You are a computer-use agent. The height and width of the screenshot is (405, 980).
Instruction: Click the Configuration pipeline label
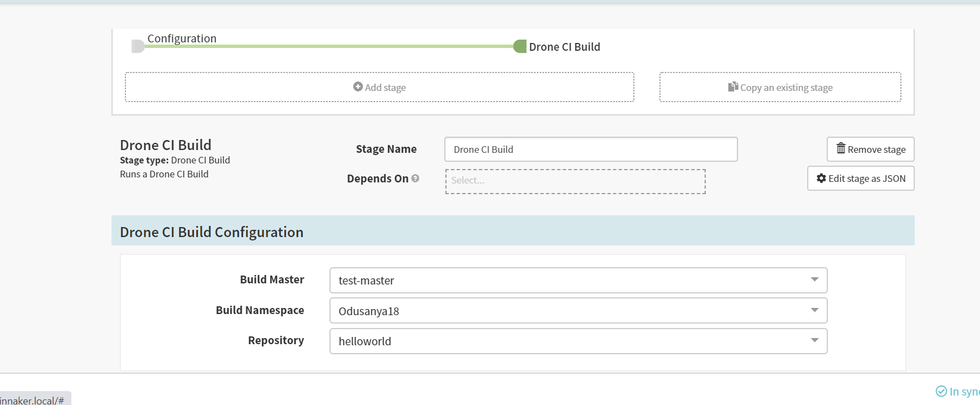(182, 38)
